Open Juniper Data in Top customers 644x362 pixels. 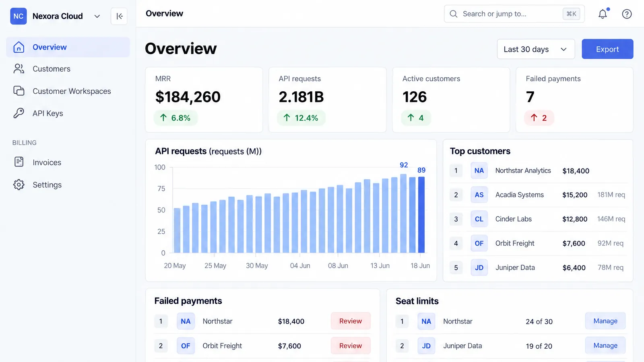538,267
